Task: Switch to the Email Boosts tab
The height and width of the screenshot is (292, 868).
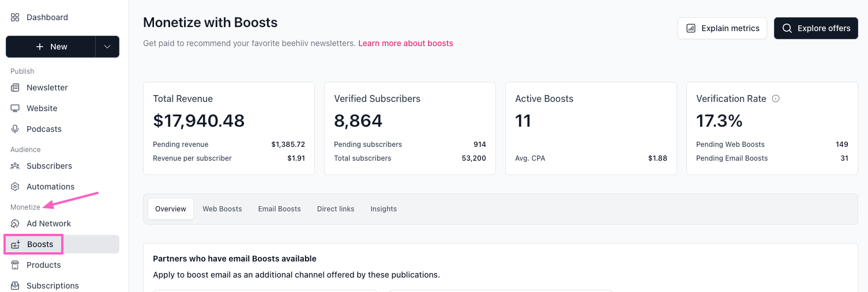Action: [x=279, y=209]
